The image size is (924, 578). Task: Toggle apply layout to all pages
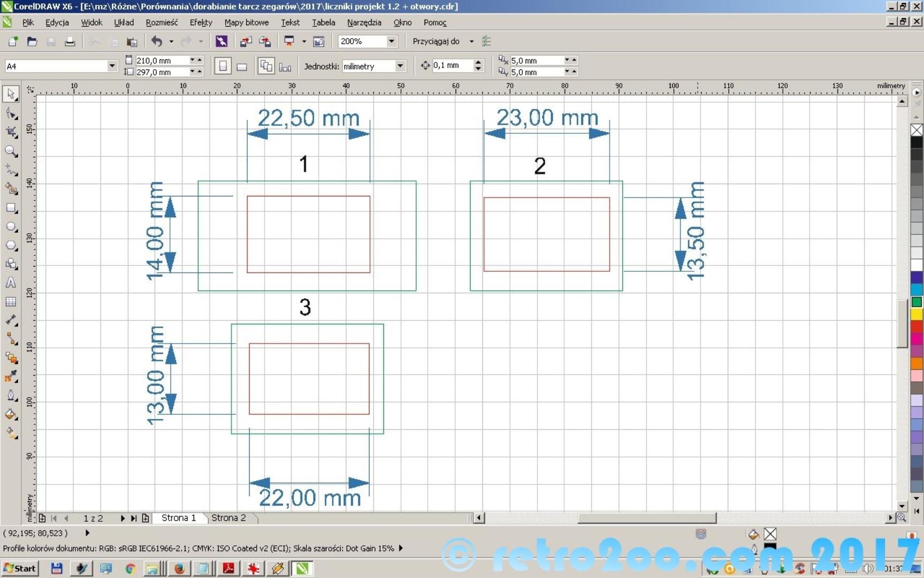pos(266,66)
